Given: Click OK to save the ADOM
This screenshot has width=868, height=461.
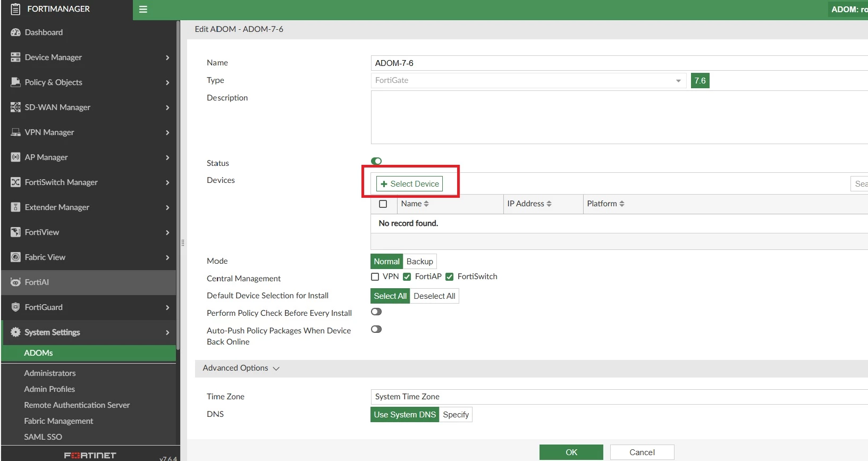Looking at the screenshot, I should (x=571, y=452).
